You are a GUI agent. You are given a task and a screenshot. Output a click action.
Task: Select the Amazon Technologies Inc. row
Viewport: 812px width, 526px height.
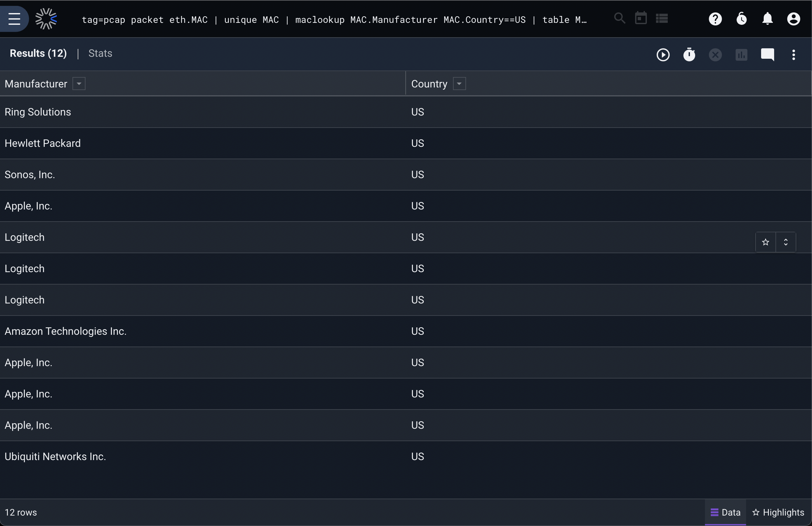406,331
